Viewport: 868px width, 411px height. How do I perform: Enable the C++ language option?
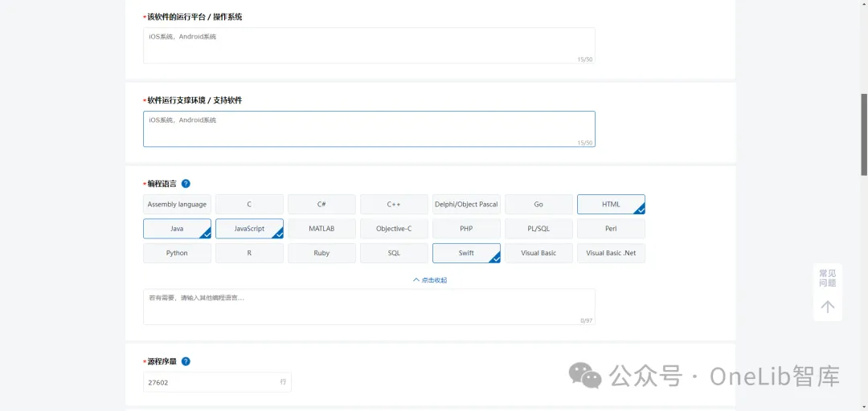(x=394, y=205)
